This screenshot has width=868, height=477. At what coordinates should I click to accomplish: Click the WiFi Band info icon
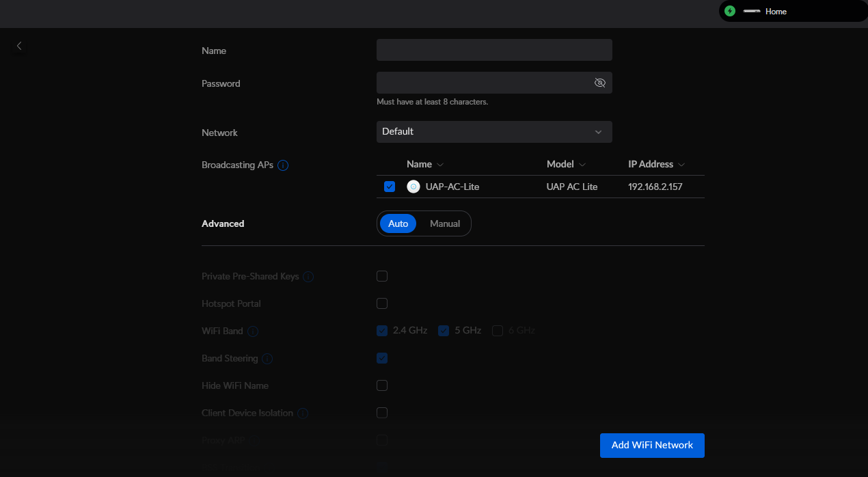tap(253, 331)
